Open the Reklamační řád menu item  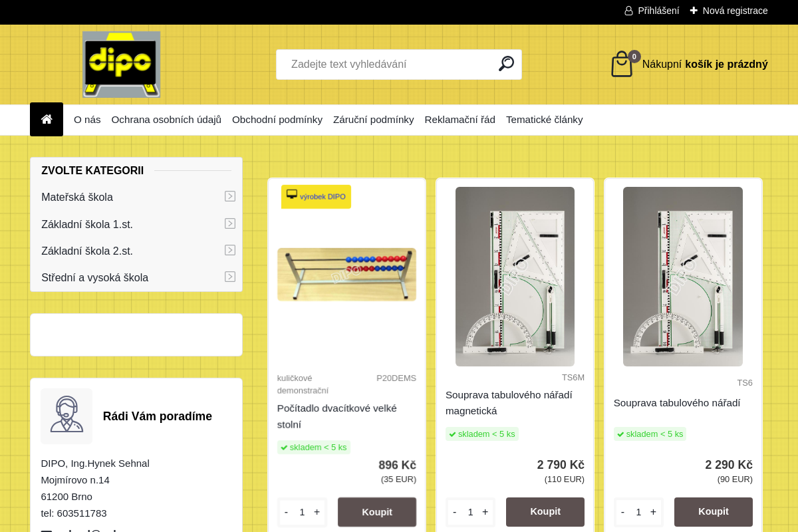460,120
